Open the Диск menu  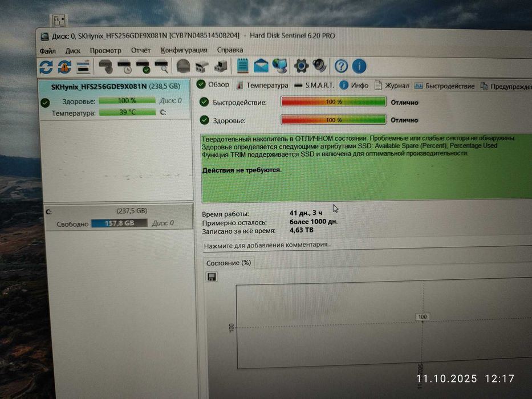pos(72,51)
